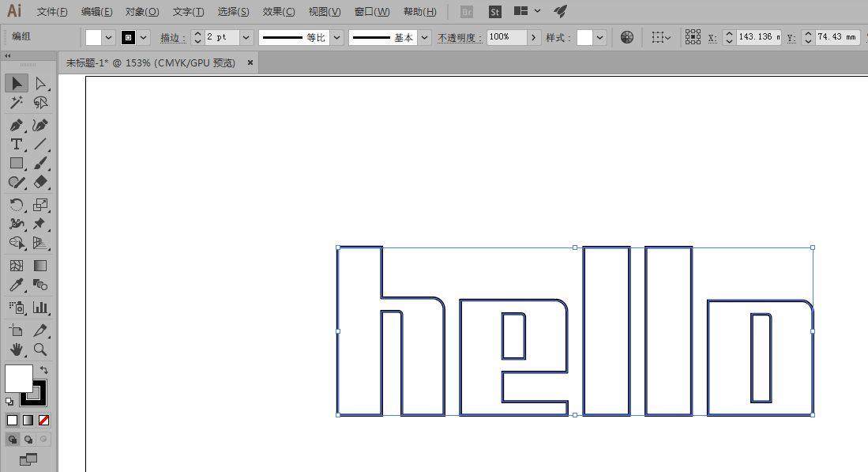Screen dimensions: 868x472
Task: Open Adobe Stock via St icon
Action: [495, 12]
